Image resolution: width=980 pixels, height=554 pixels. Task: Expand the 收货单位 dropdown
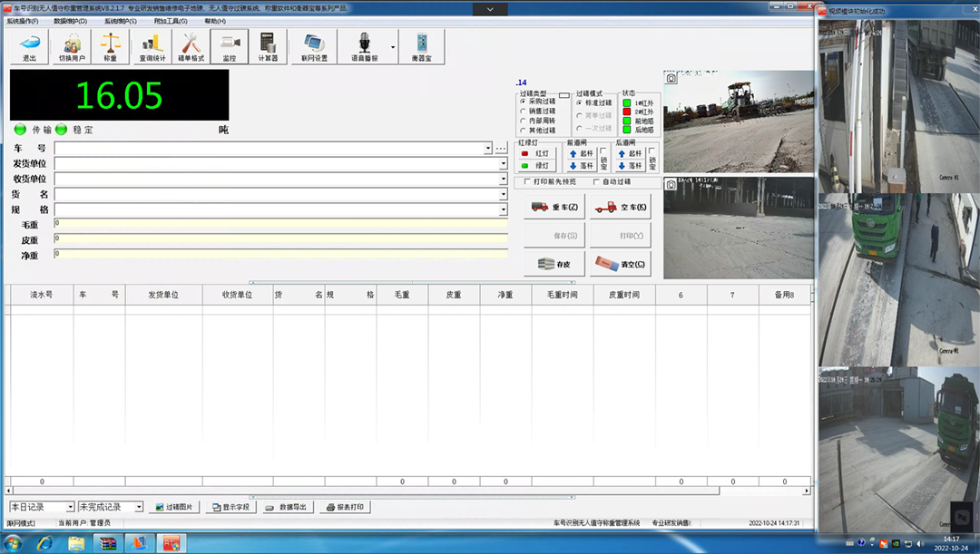503,180
